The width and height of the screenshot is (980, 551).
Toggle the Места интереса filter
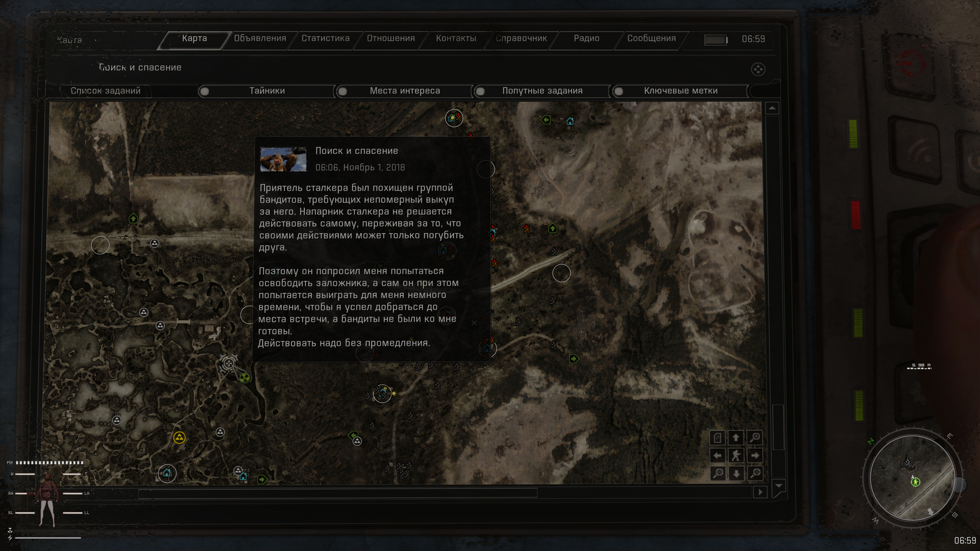click(343, 91)
